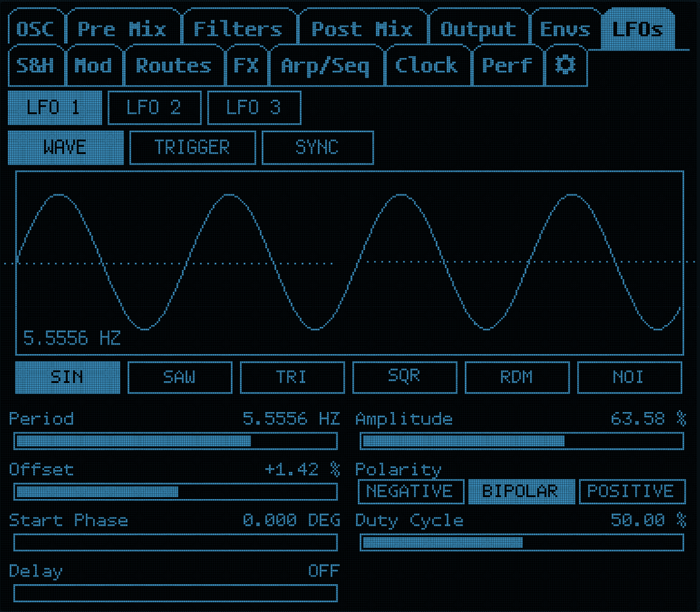Choose the NOI waveform
700x612 pixels.
[630, 378]
